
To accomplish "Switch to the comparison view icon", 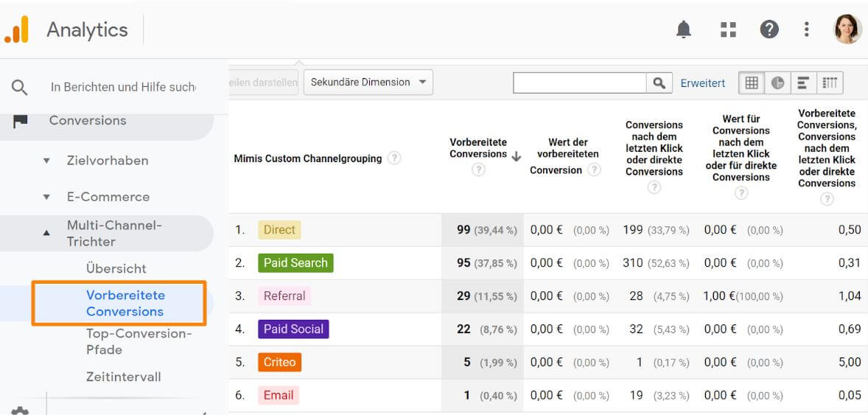I will [x=830, y=83].
